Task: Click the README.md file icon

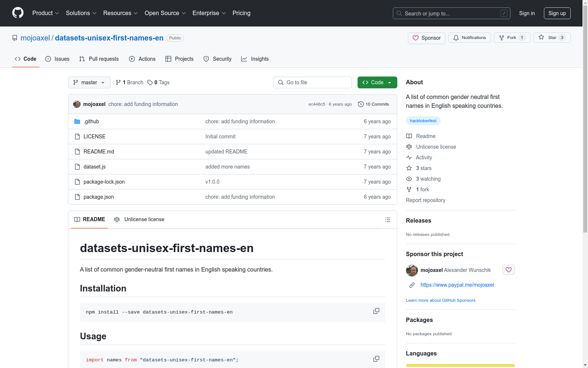Action: point(77,152)
